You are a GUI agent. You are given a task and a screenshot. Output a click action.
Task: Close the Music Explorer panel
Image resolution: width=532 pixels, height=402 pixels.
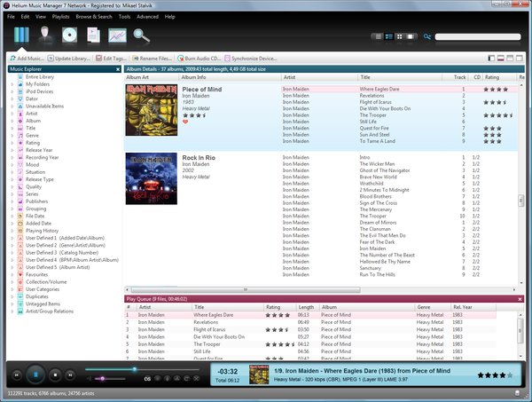coord(117,67)
